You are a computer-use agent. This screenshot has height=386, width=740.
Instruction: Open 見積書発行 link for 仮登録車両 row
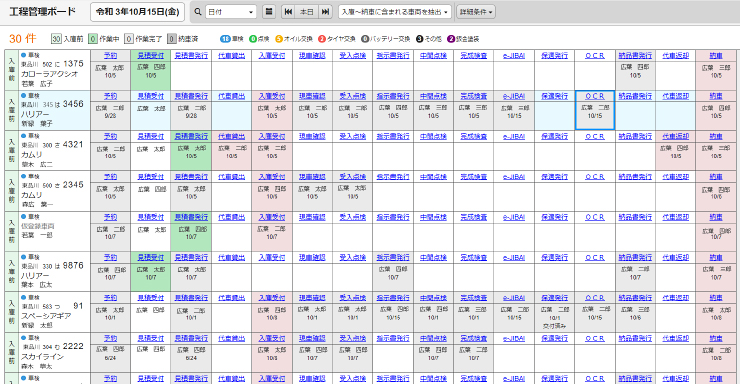click(191, 217)
